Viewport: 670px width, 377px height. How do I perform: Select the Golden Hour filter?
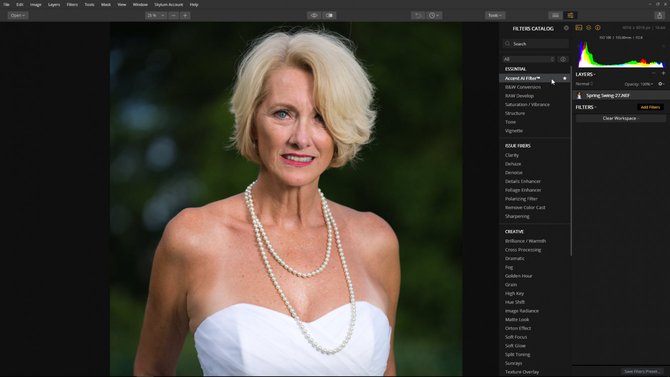[x=518, y=276]
